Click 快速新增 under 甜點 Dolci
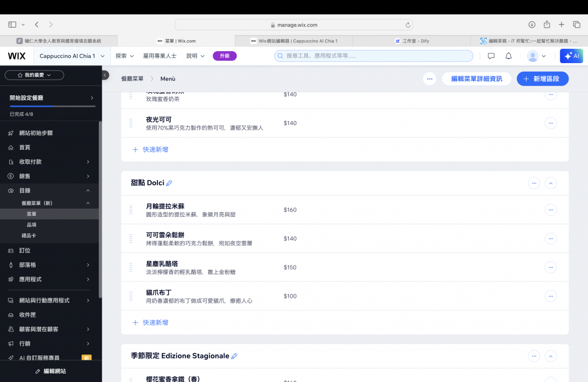The width and height of the screenshot is (588, 382). pos(151,322)
